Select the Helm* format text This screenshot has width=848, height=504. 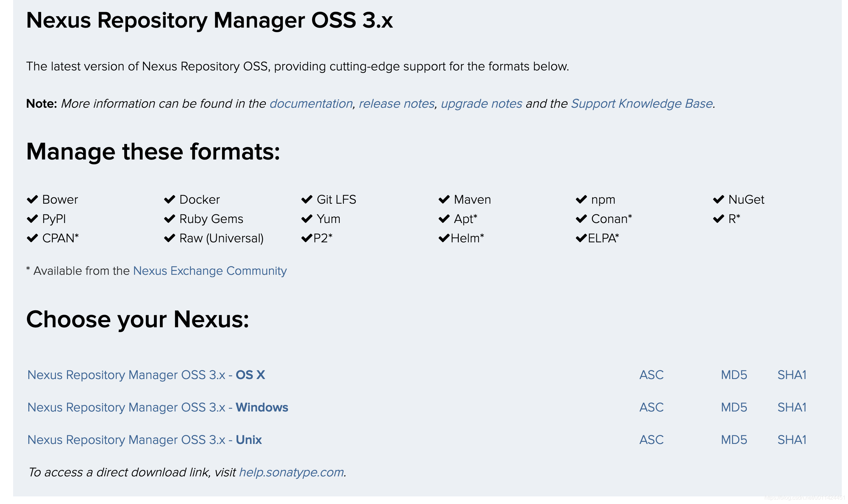pyautogui.click(x=467, y=238)
